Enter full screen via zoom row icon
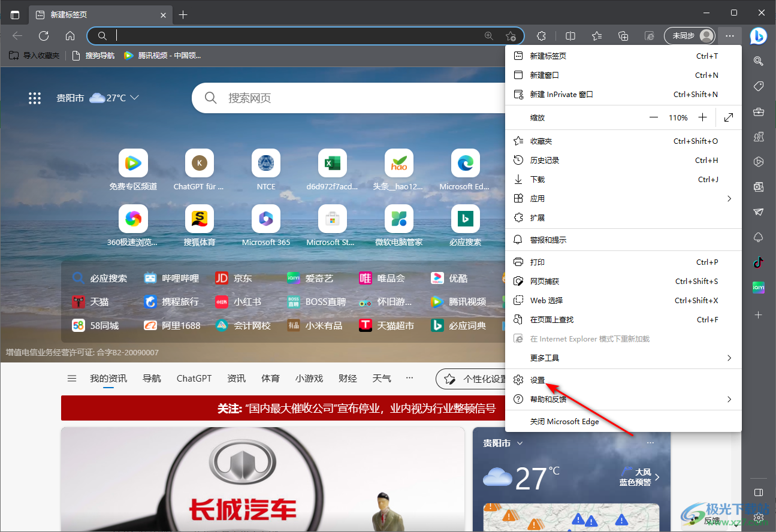 click(x=729, y=117)
